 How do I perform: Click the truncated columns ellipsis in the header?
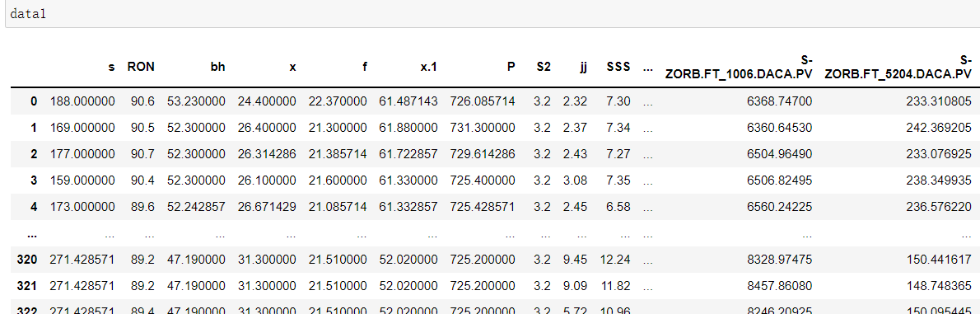647,66
